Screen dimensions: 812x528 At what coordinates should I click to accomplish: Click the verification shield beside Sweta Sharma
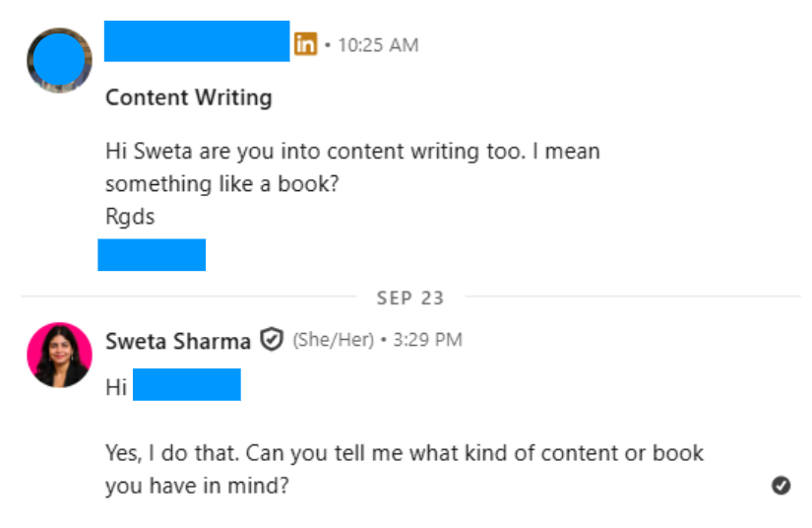pos(271,341)
